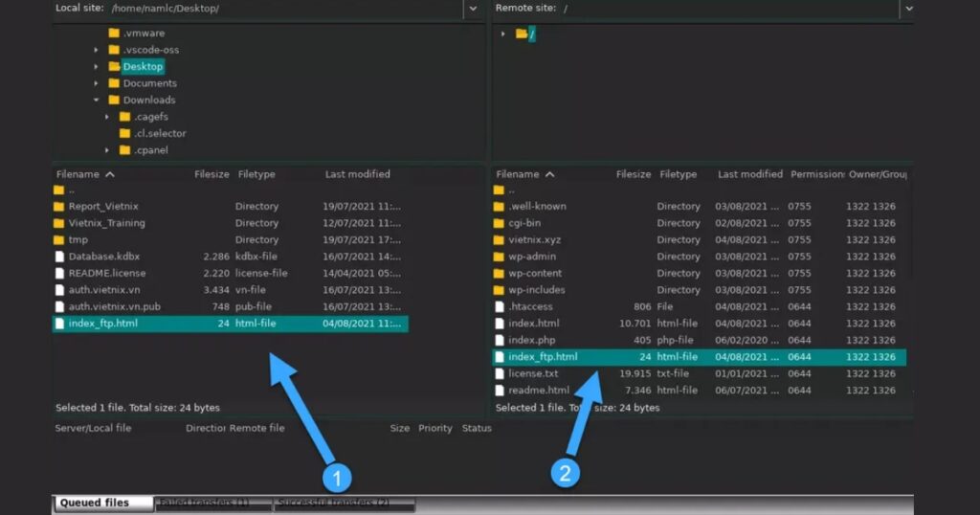The height and width of the screenshot is (515, 980).
Task: Open the Remote site path dropdown
Action: coord(909,9)
